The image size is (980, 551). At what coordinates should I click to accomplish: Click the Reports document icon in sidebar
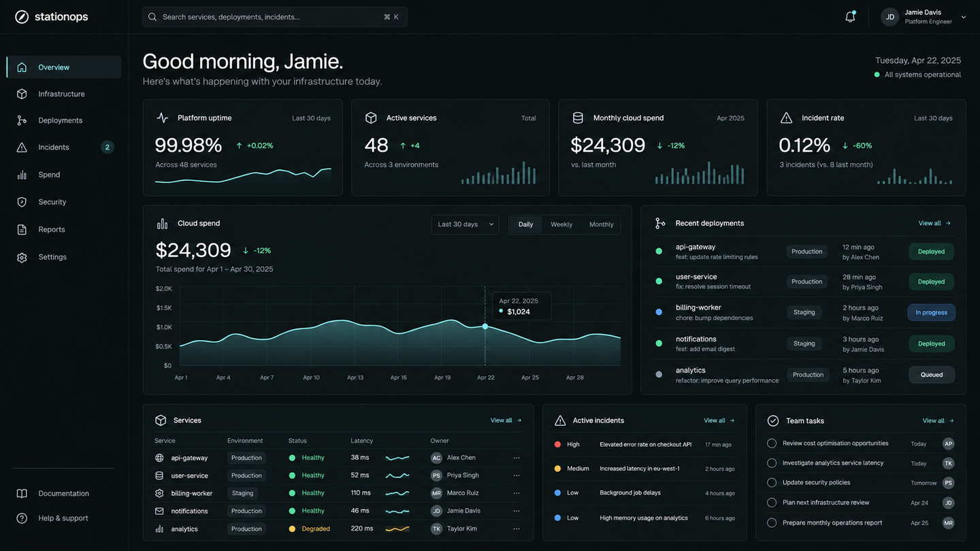22,229
